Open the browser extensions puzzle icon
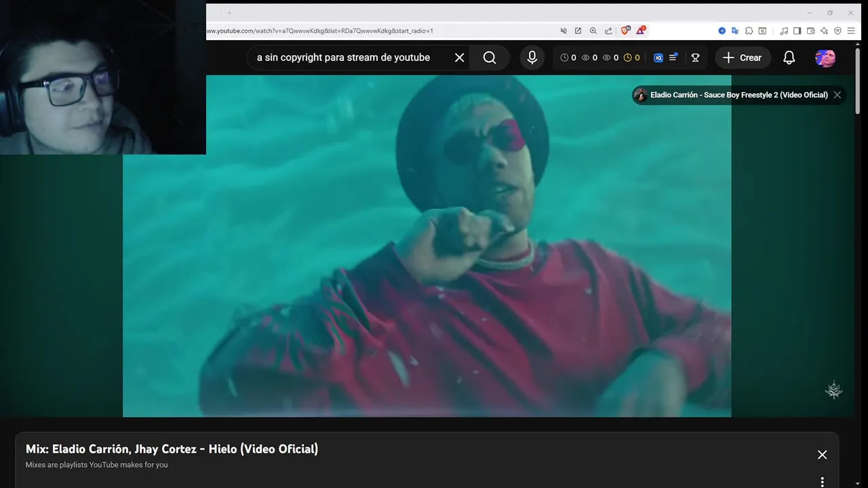 coord(749,30)
